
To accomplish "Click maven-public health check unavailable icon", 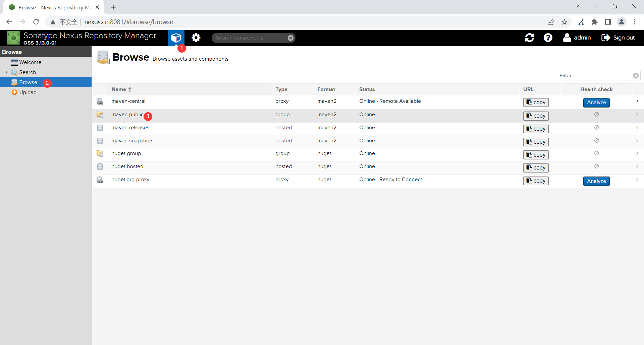I will click(596, 115).
